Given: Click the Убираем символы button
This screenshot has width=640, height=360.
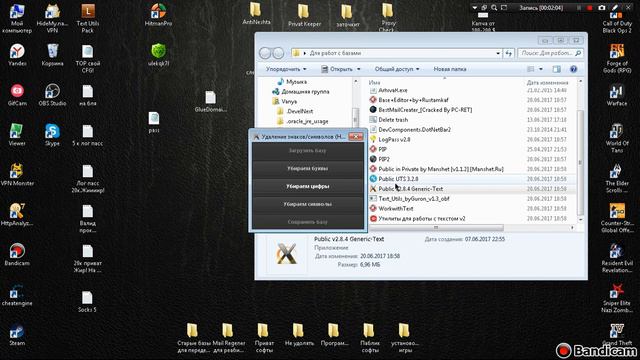Looking at the screenshot, I should pyautogui.click(x=307, y=204).
